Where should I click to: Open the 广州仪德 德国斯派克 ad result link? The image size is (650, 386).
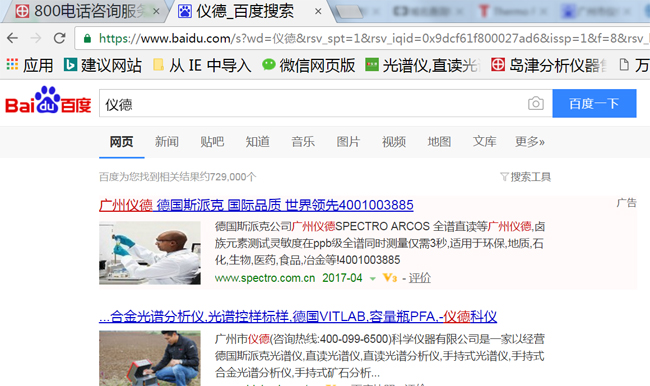click(256, 205)
